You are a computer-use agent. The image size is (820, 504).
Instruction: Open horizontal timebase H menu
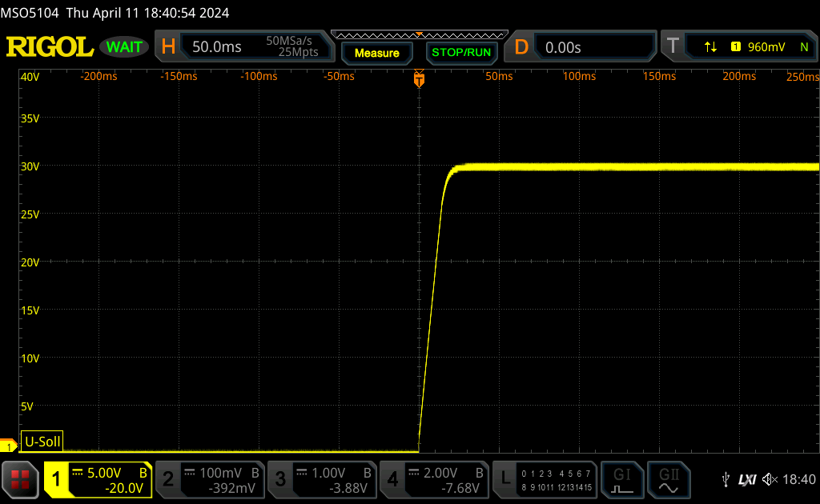click(168, 46)
